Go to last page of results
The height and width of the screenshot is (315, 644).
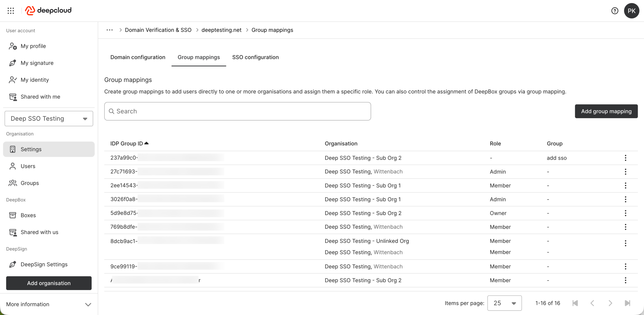(x=627, y=303)
